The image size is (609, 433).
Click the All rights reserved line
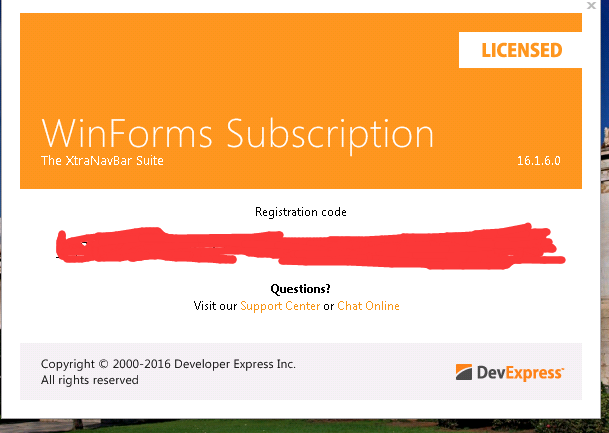point(90,380)
